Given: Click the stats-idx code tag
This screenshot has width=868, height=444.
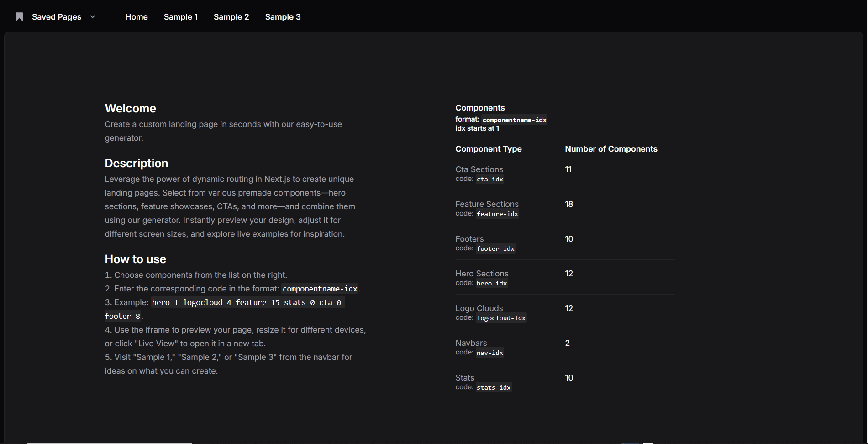Looking at the screenshot, I should 494,387.
